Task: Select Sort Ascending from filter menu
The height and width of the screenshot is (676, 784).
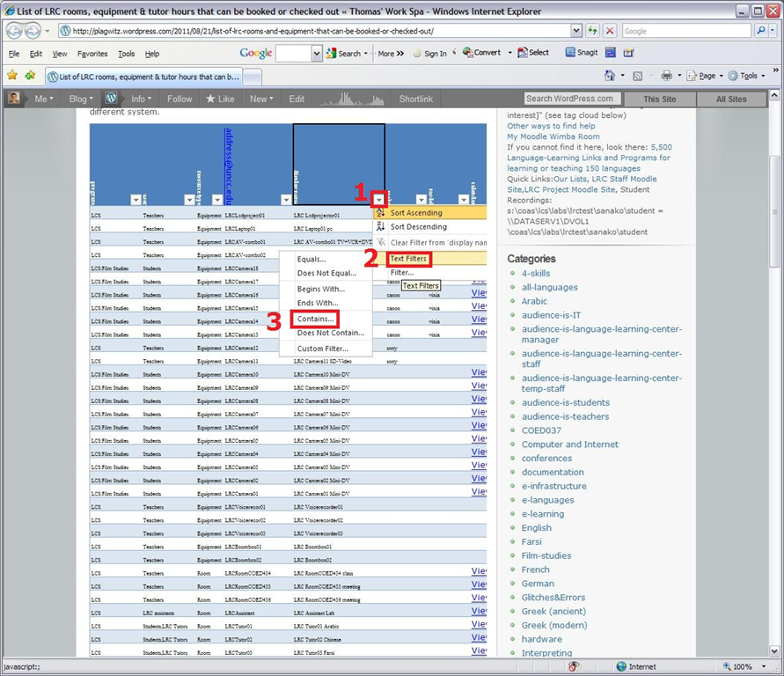Action: click(416, 213)
